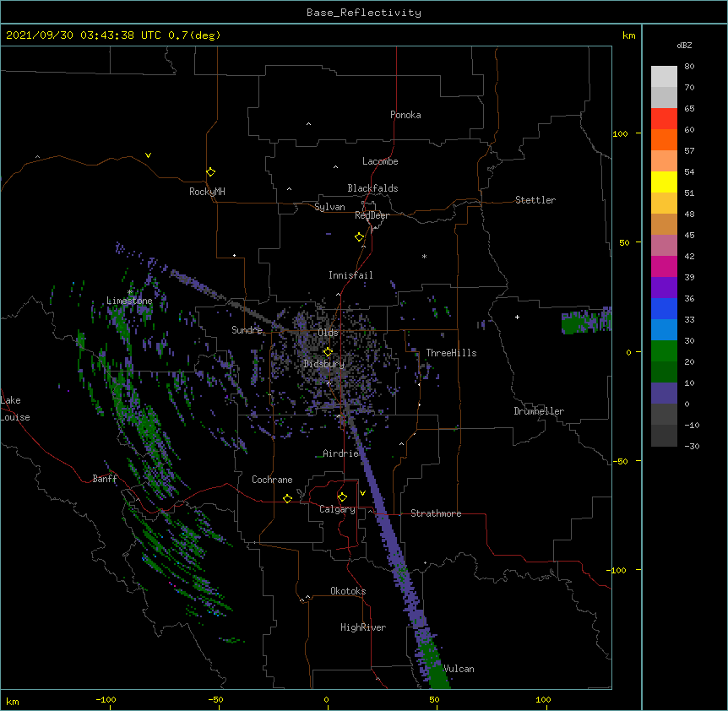
Task: Select the yellow V marker northwest of RockyMH
Action: [x=148, y=155]
